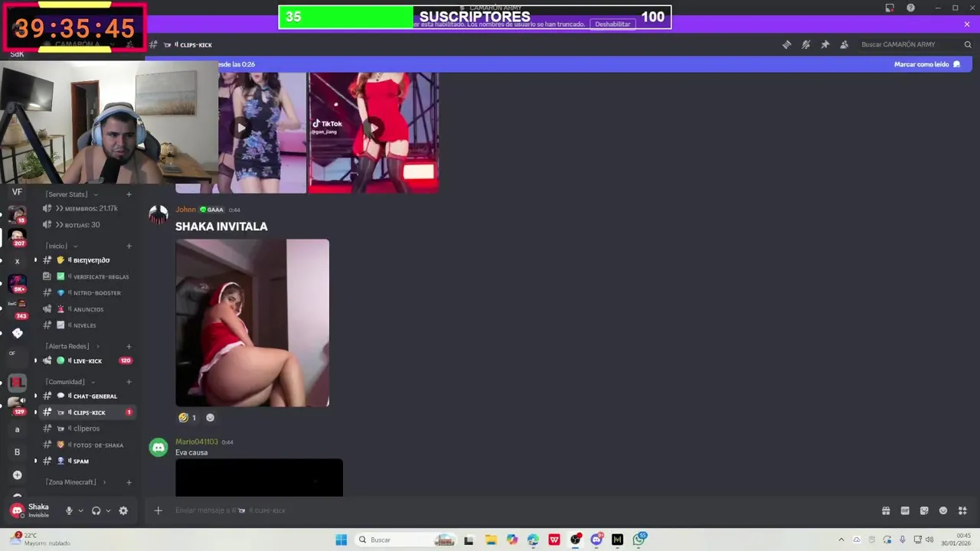
Task: Open the bienvenido channel
Action: coord(87,260)
